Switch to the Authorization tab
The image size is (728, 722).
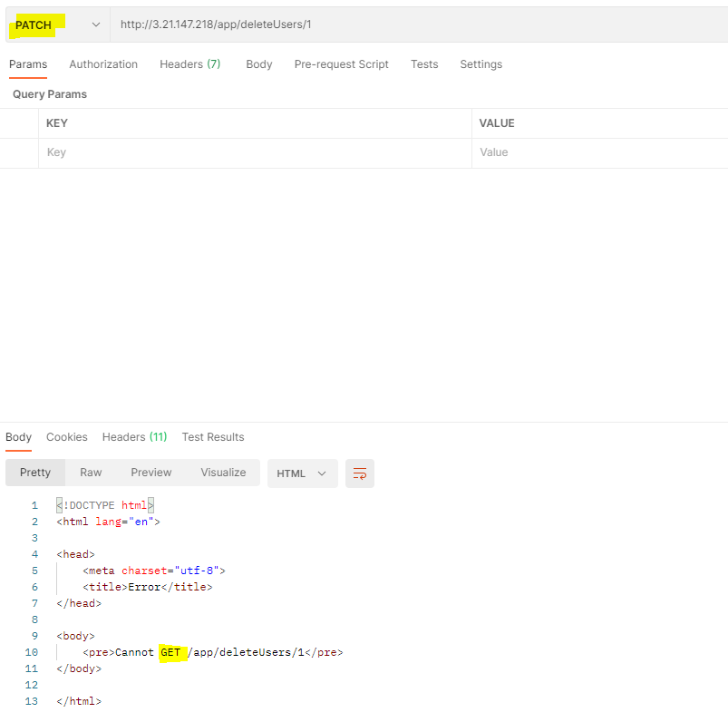click(x=102, y=63)
